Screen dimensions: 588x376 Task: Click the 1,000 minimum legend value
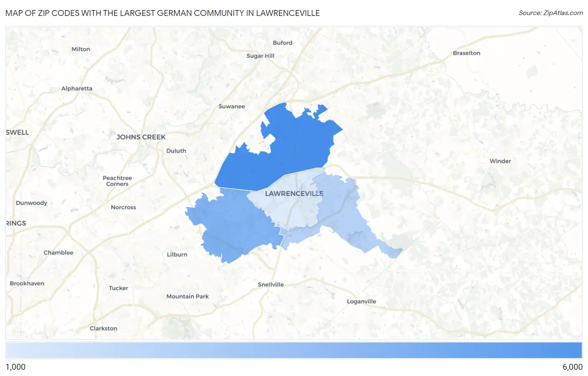point(15,367)
